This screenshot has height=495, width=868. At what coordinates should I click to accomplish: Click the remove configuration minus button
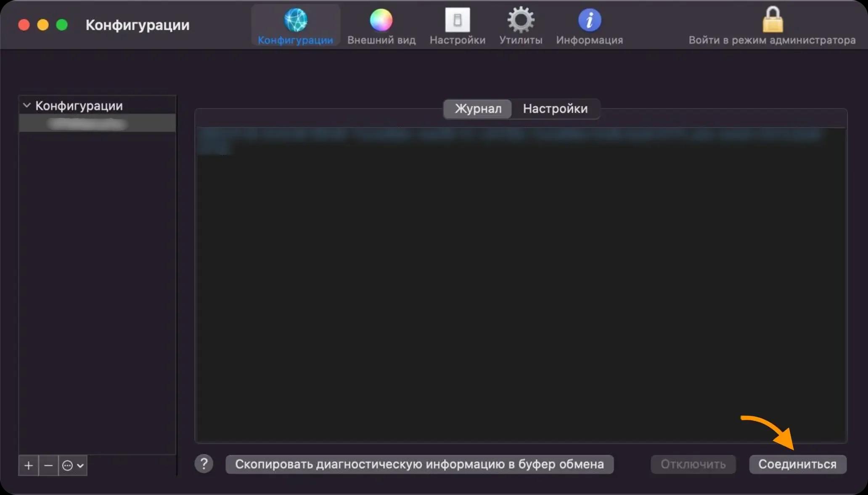pos(48,465)
